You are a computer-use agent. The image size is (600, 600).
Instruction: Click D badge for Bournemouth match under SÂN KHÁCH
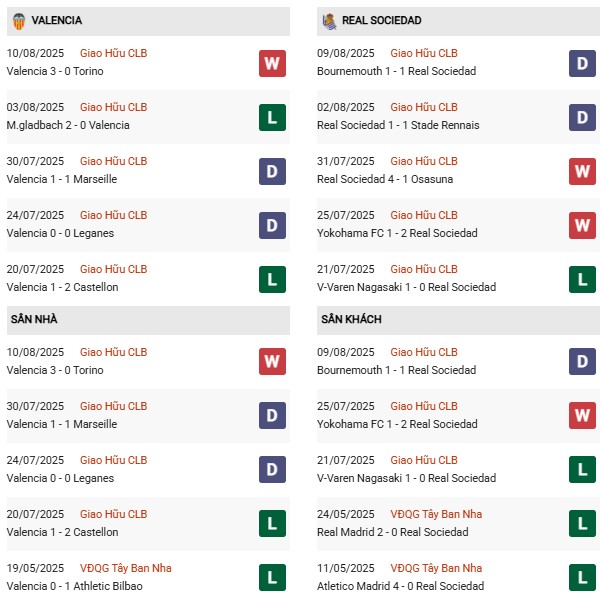[x=582, y=361]
